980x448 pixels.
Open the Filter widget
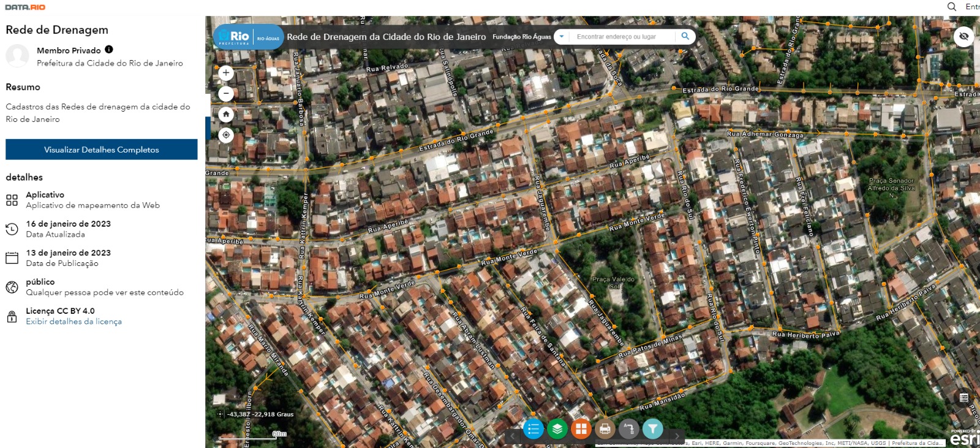[653, 429]
